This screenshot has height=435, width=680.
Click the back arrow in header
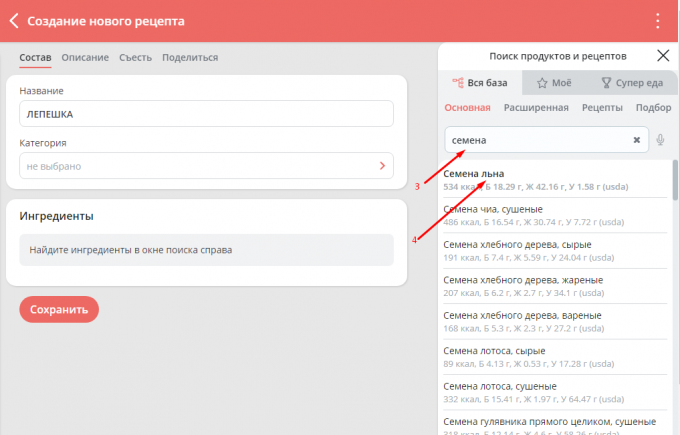tap(14, 21)
